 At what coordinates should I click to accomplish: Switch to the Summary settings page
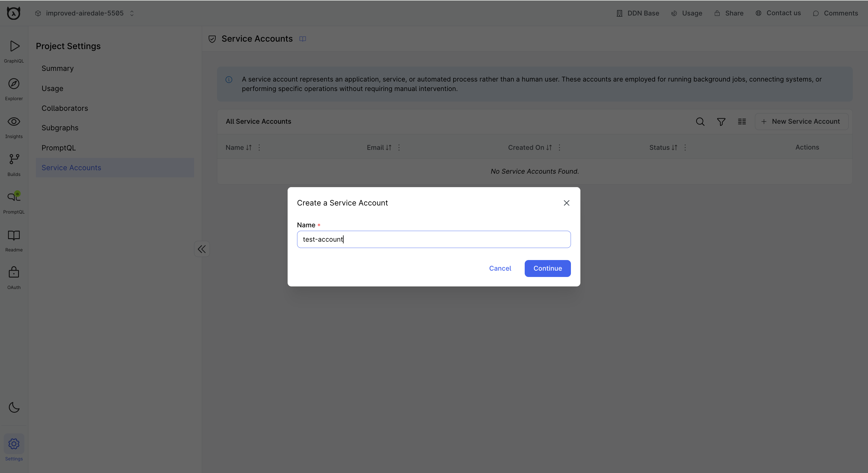[57, 68]
